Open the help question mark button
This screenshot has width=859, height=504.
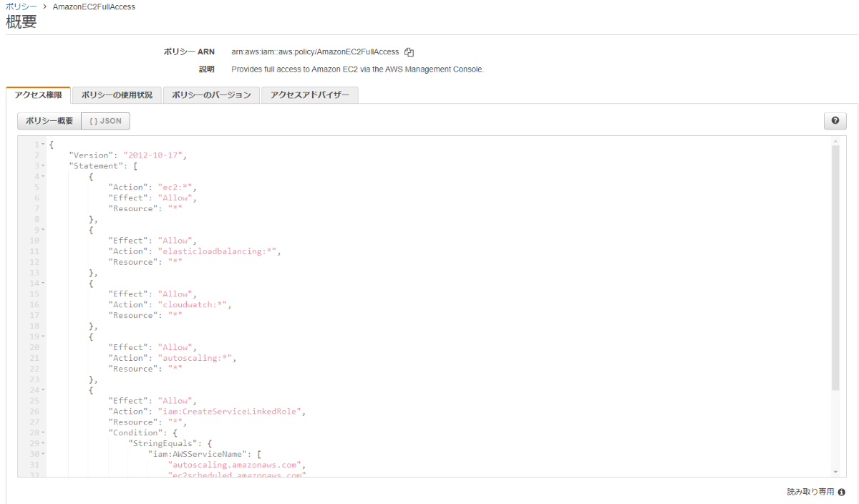pos(835,121)
